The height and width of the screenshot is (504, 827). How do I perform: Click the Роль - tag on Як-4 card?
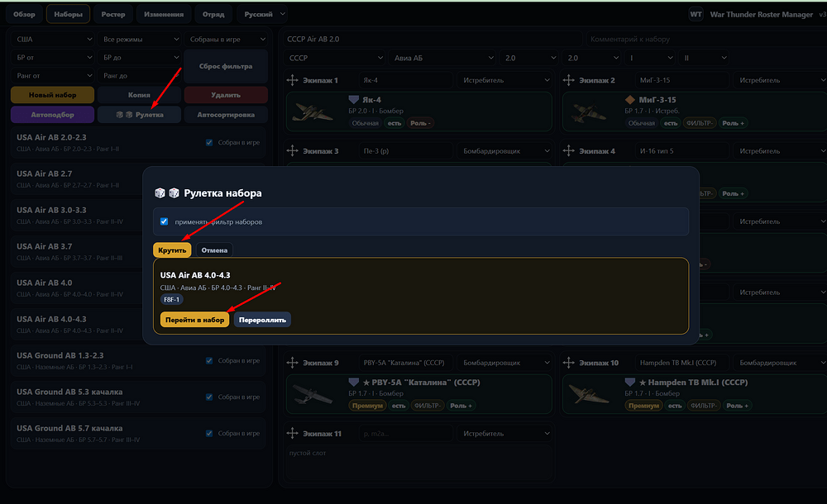[x=420, y=123]
